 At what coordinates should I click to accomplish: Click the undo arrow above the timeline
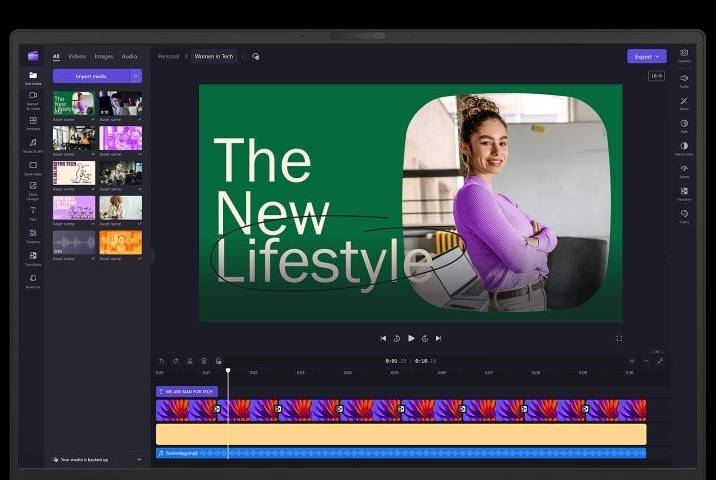tap(162, 361)
